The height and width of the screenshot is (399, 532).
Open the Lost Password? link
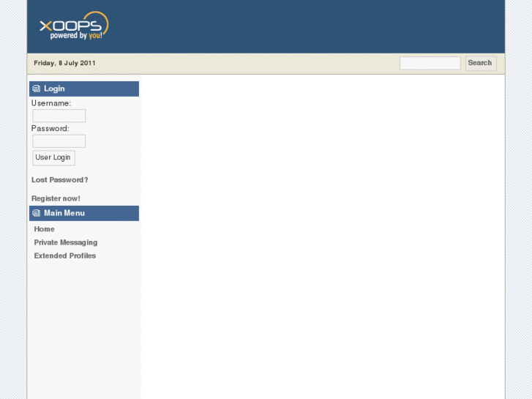point(60,180)
